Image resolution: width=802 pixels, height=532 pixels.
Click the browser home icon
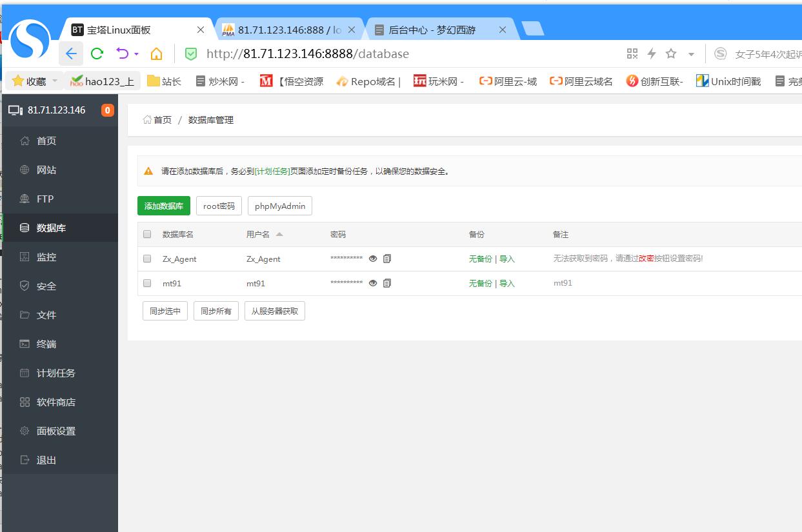[x=156, y=54]
